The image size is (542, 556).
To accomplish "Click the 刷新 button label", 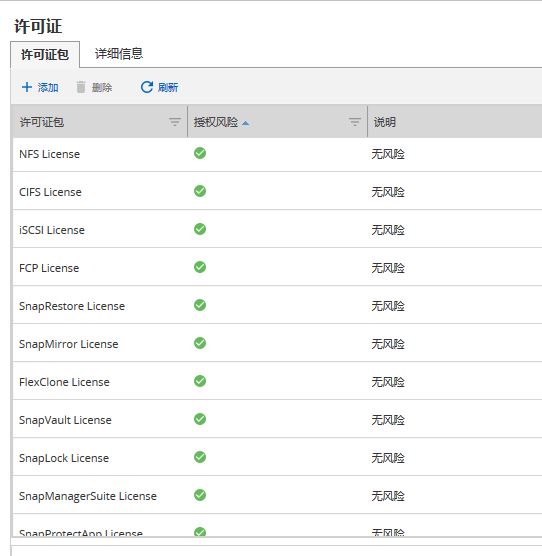I will [x=168, y=87].
